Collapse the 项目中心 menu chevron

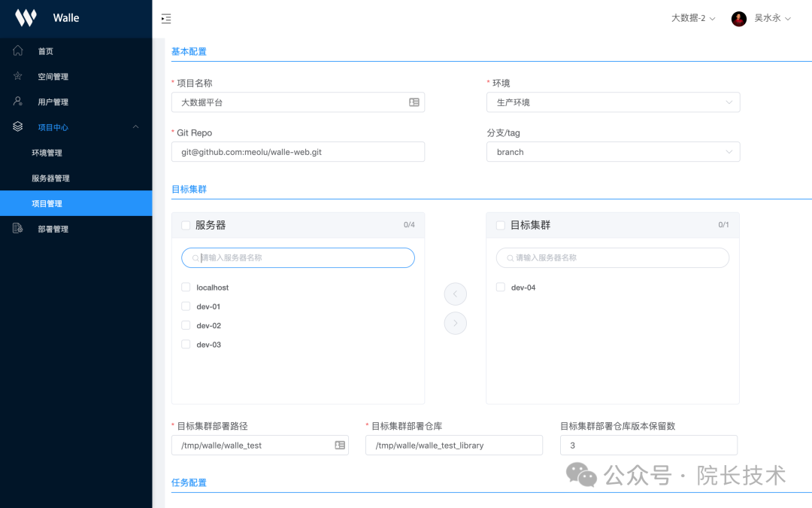click(x=135, y=127)
